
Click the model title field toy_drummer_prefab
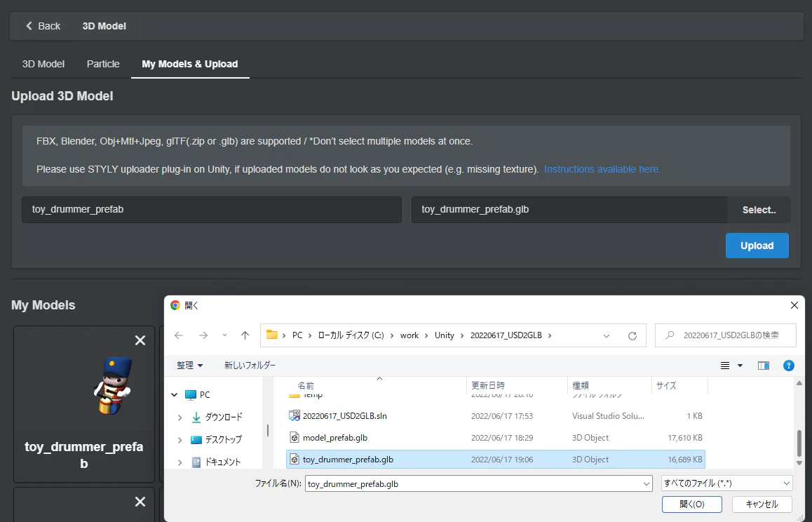tap(211, 209)
